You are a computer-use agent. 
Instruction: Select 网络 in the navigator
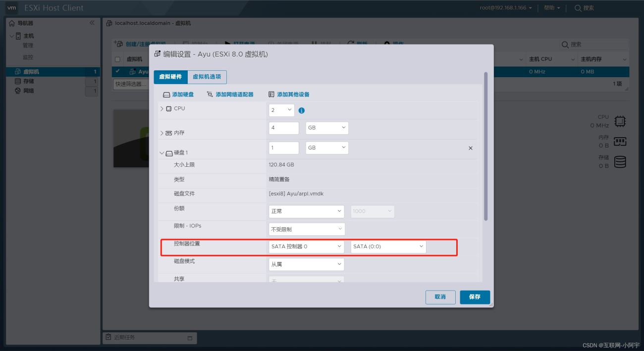coord(53,91)
